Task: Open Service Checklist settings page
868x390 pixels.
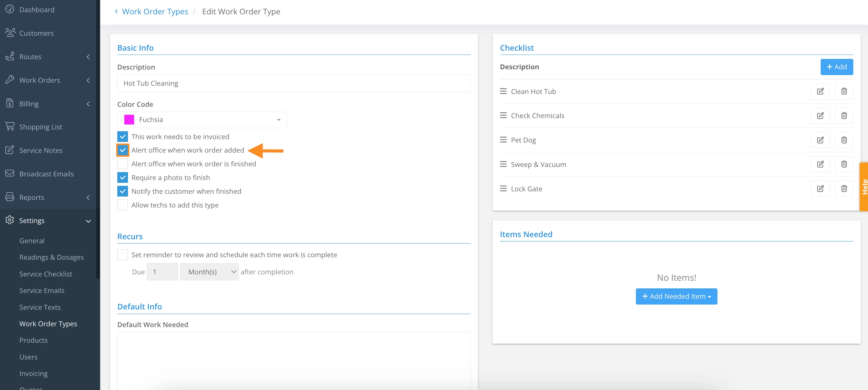Action: pos(46,274)
